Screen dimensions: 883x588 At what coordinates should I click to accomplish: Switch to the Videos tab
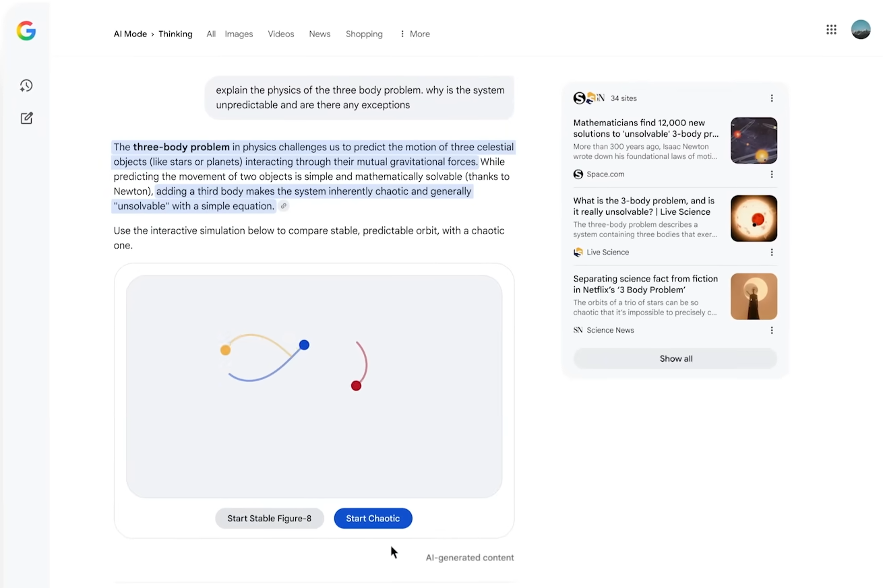coord(280,34)
